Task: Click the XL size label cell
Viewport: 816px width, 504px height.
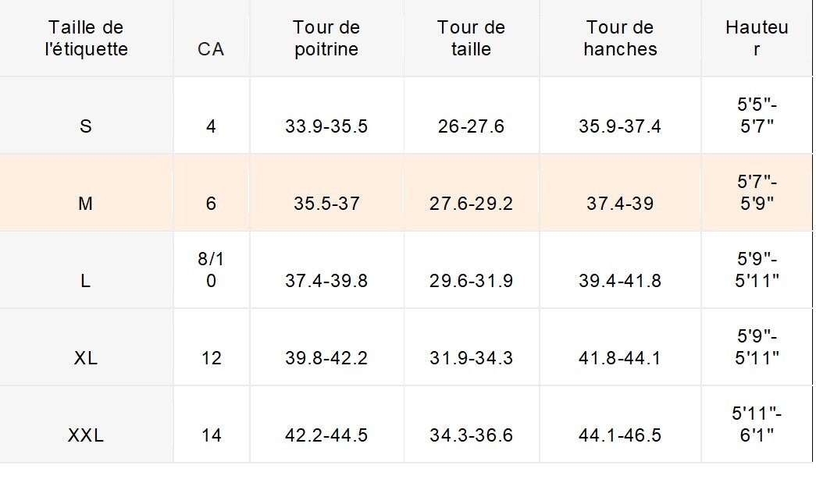Action: pyautogui.click(x=86, y=358)
